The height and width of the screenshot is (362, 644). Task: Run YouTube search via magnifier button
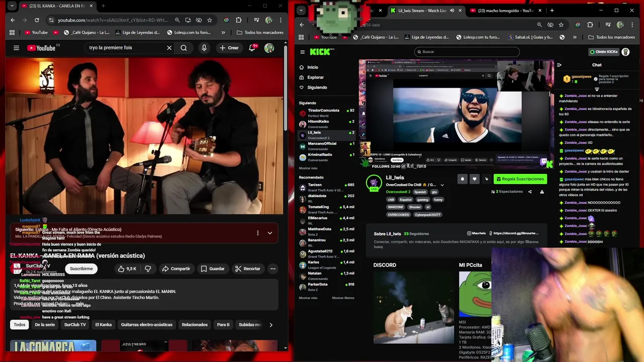click(x=184, y=48)
